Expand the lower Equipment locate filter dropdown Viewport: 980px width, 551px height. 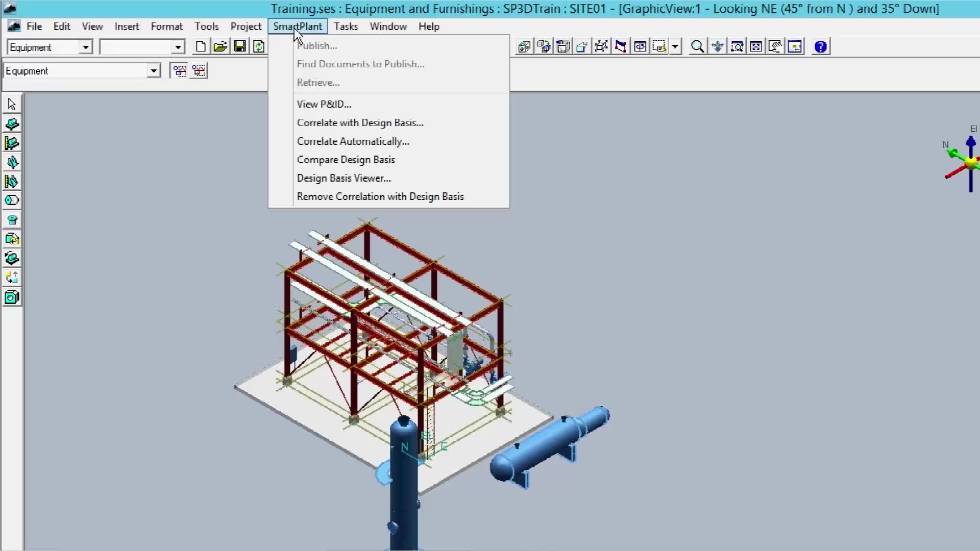153,71
